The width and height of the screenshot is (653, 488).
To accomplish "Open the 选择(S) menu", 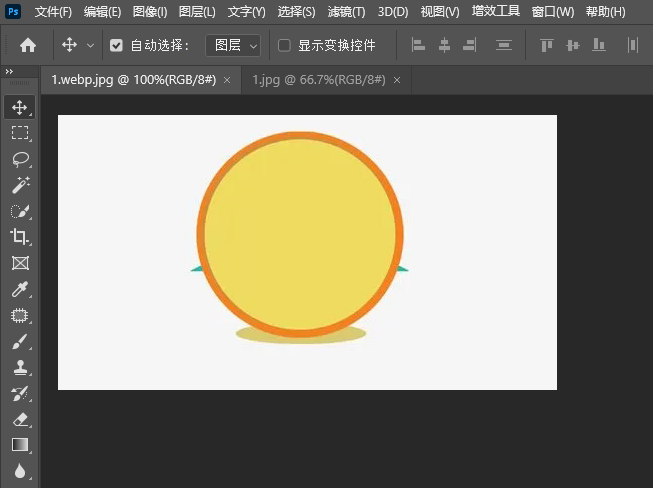I will click(297, 12).
